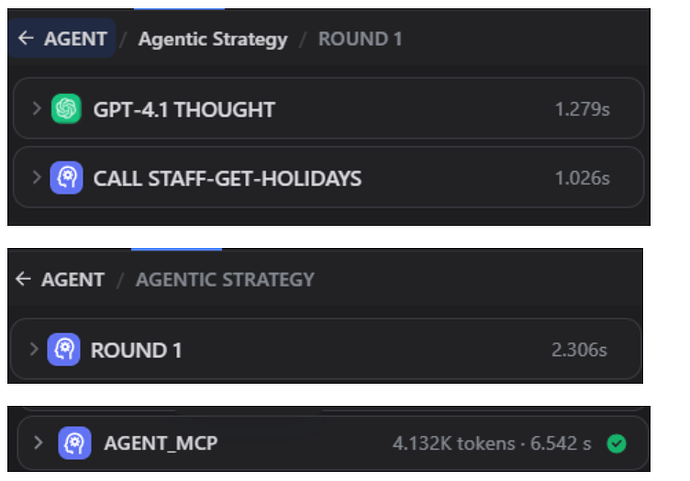690x481 pixels.
Task: Click 4.132K tokens info on AGENT_MCP
Action: 442,442
